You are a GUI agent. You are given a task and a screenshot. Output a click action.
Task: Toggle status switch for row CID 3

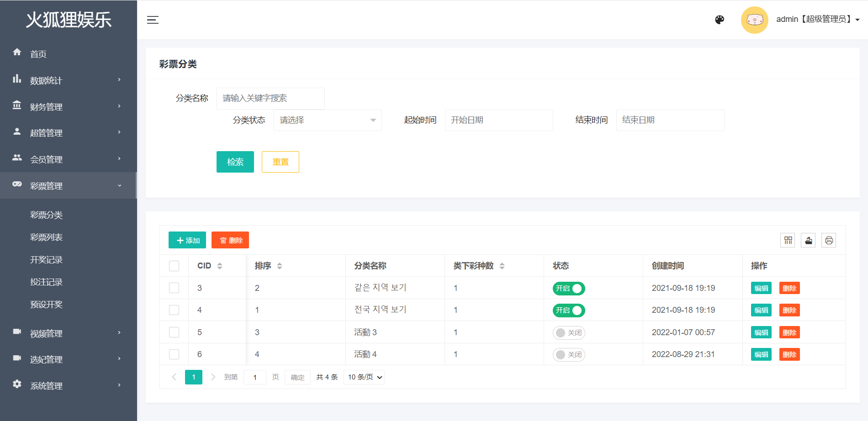[x=569, y=288]
